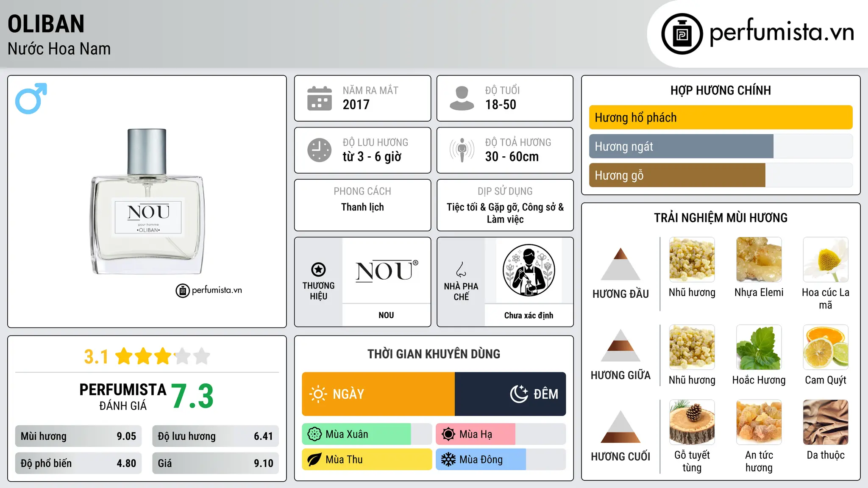The image size is (868, 488).
Task: Click the Hoắc Hương note image
Action: pos(759,347)
